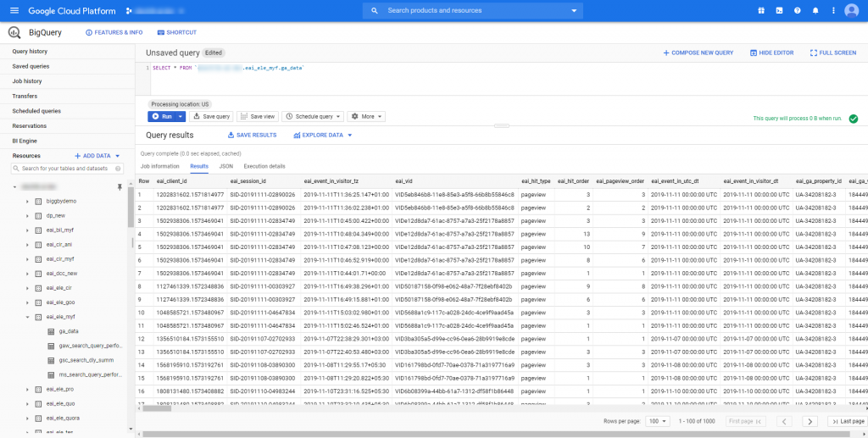This screenshot has width=868, height=438.
Task: Click Save query button
Action: coord(211,117)
